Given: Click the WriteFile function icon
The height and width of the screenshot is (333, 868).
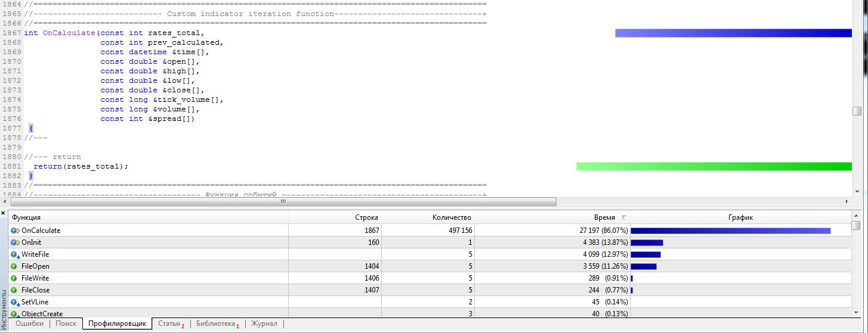Looking at the screenshot, I should 15,254.
